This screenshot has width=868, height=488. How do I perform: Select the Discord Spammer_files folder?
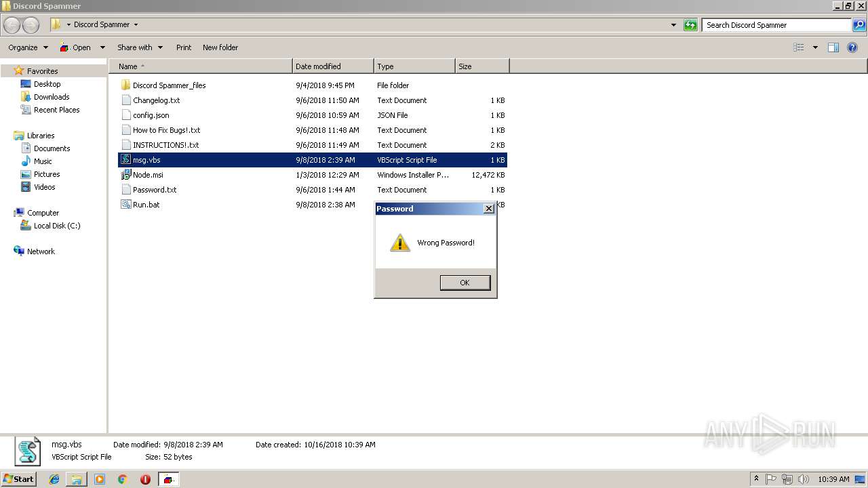click(169, 85)
